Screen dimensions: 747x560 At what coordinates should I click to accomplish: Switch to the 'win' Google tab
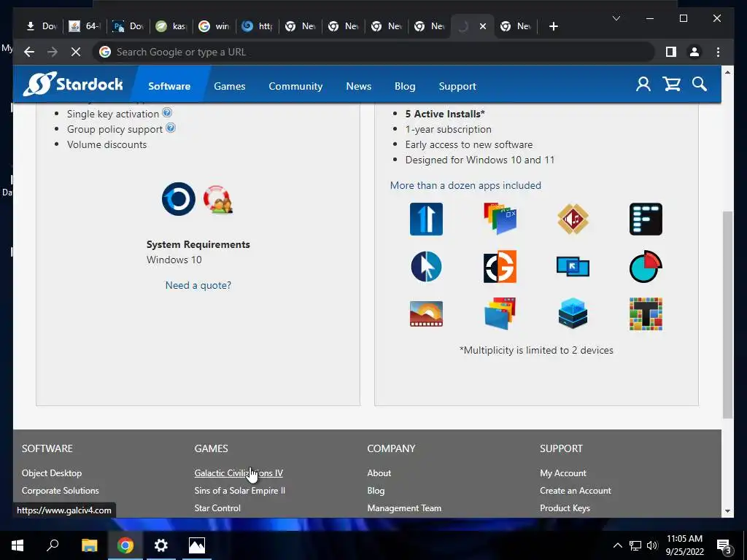click(x=214, y=26)
